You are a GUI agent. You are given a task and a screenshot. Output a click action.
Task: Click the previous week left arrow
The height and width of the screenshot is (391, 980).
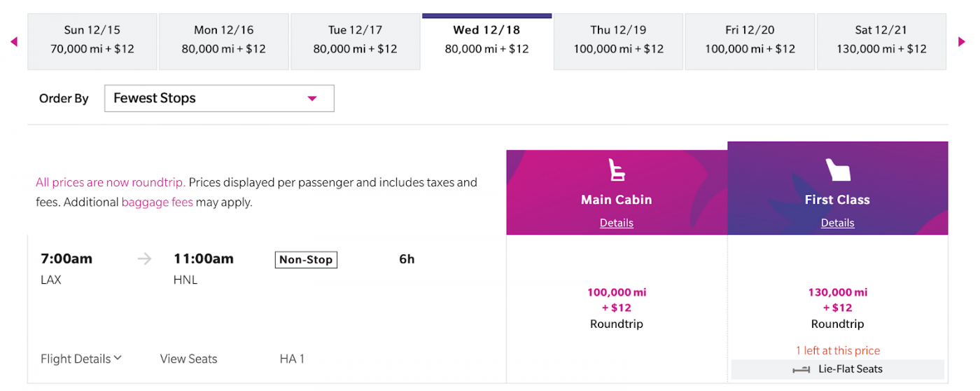point(14,42)
